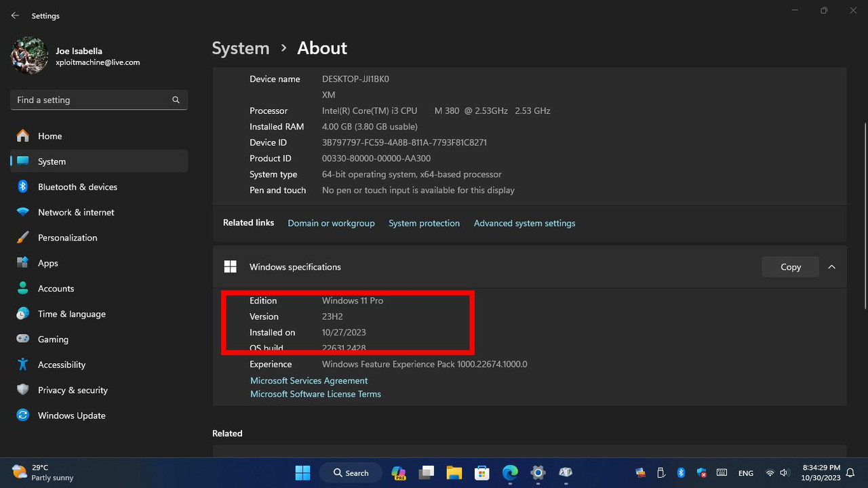Viewport: 868px width, 488px height.
Task: Click the System breadcrumb heading
Action: (241, 48)
